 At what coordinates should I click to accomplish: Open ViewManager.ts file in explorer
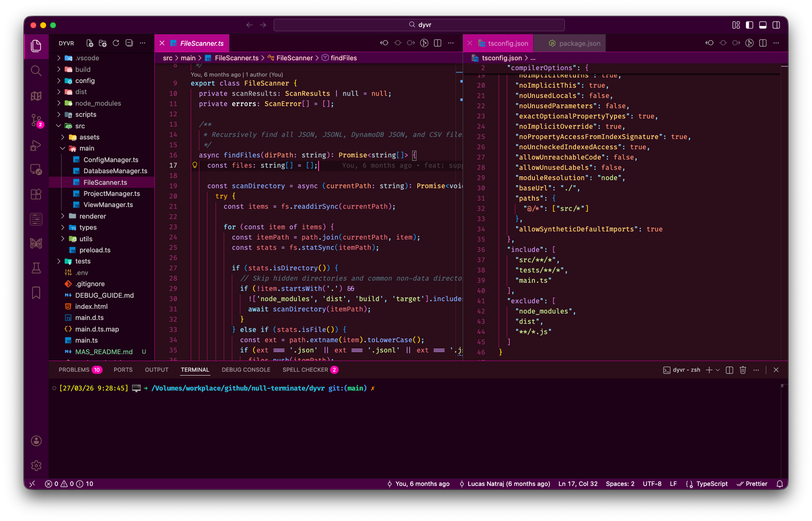coord(102,205)
